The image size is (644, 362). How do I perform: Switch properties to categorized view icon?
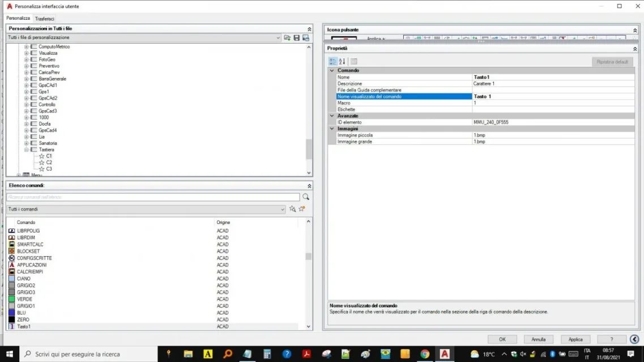(332, 62)
